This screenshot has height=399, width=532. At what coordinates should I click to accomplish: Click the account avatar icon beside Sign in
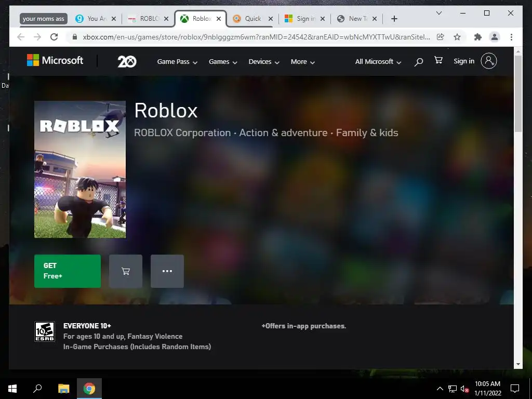coord(489,61)
